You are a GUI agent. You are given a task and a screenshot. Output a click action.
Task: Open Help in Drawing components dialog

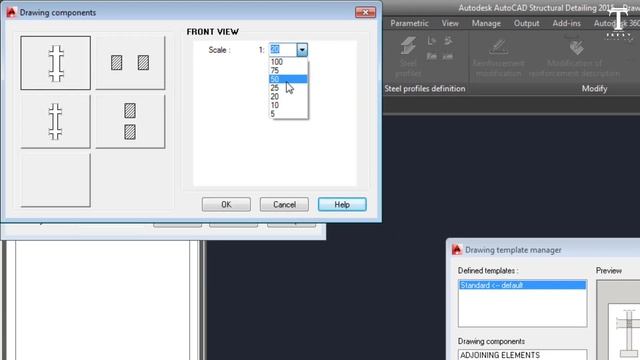tap(342, 204)
